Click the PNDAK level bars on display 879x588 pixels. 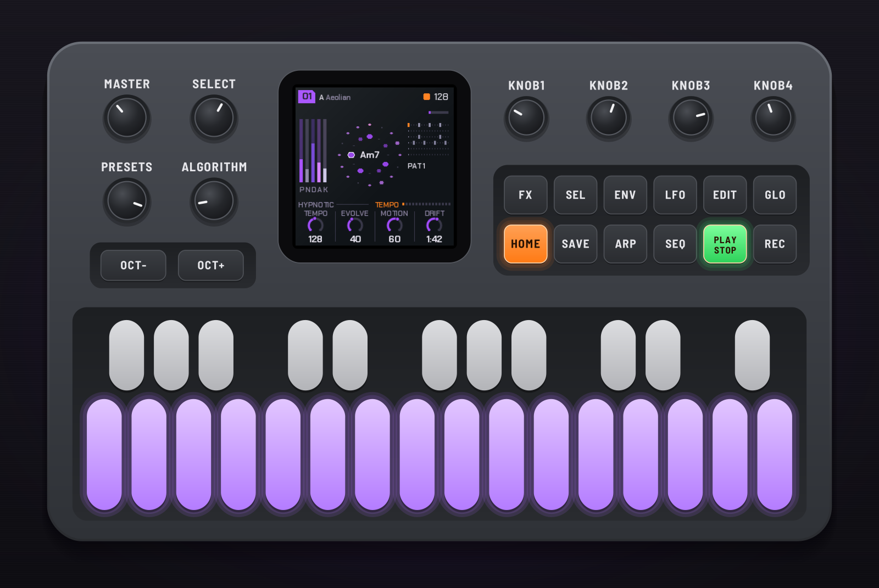[x=313, y=150]
